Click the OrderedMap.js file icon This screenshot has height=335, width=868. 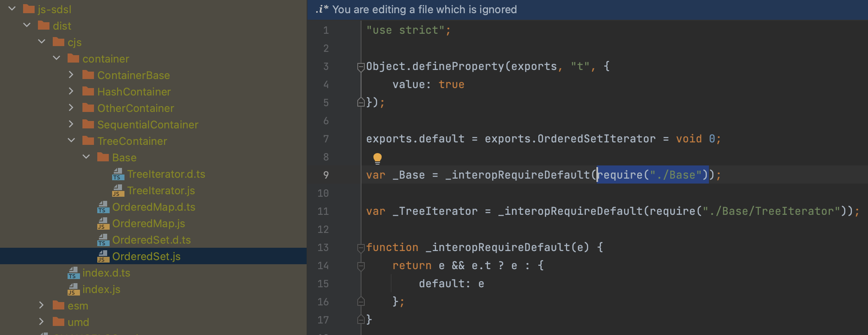[x=103, y=223]
